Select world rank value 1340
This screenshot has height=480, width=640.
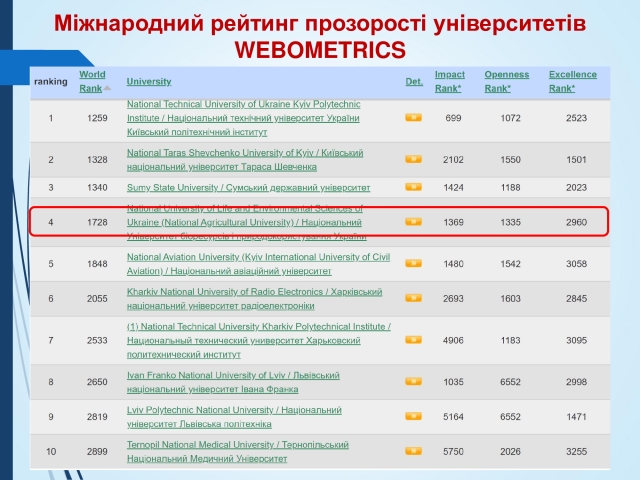[97, 187]
